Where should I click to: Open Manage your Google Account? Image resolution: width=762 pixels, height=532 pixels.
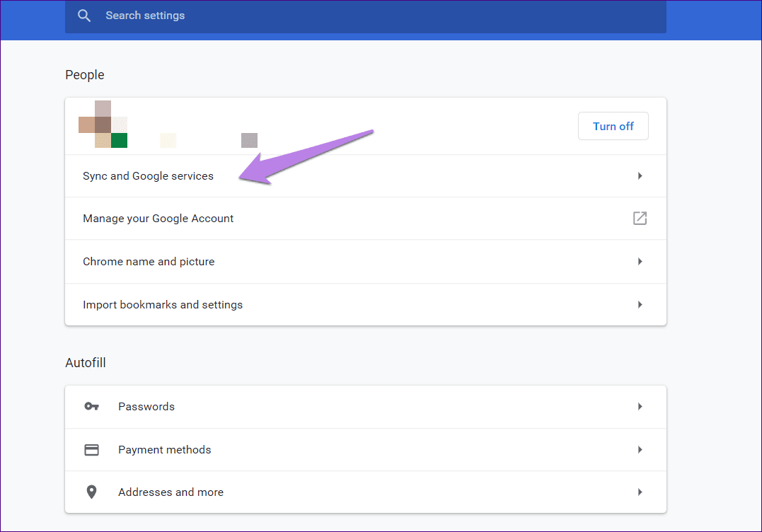(x=366, y=218)
